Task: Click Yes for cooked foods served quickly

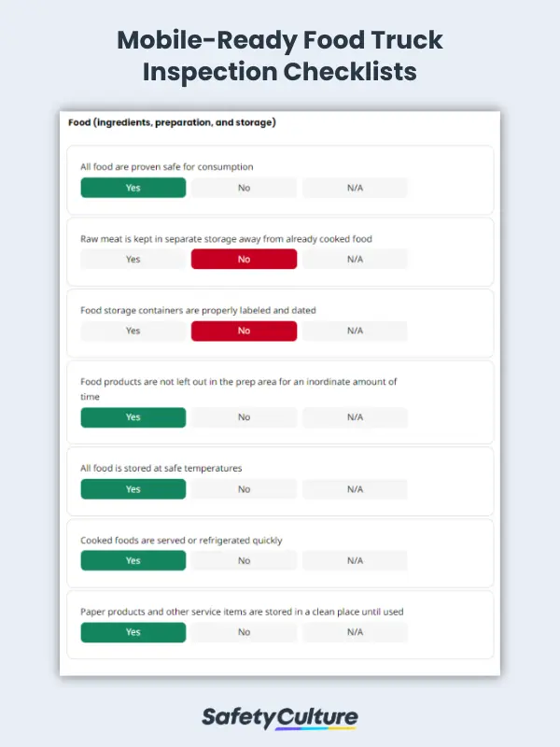Action: [133, 561]
